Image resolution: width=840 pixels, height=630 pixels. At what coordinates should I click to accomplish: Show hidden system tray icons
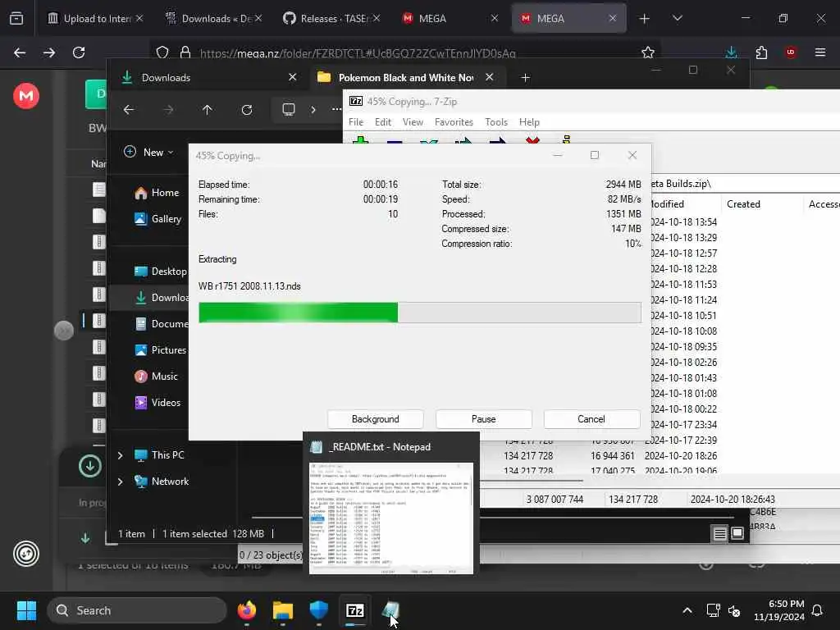pyautogui.click(x=687, y=610)
